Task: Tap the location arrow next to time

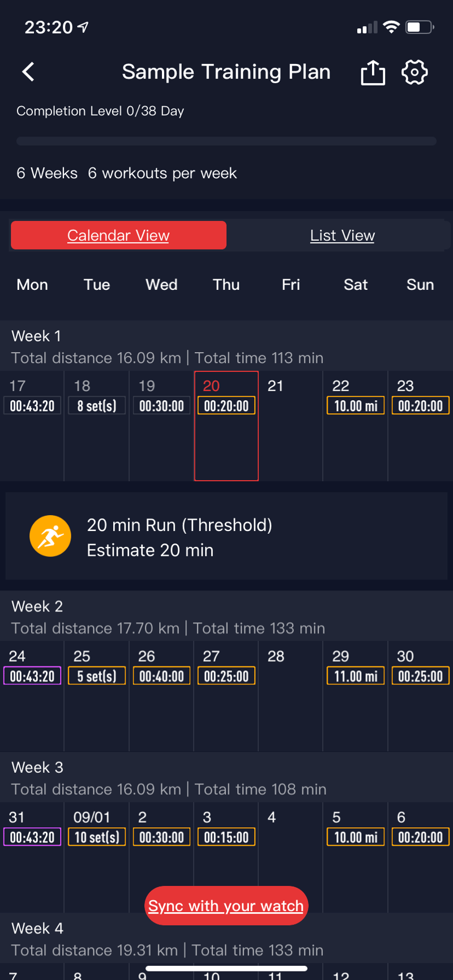Action: [x=83, y=27]
